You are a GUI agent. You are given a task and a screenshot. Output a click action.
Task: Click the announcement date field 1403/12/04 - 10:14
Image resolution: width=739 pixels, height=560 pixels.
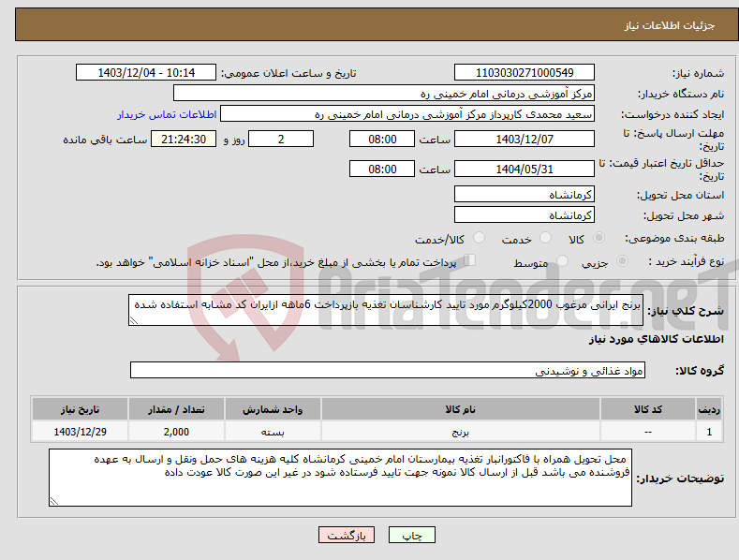pyautogui.click(x=146, y=73)
